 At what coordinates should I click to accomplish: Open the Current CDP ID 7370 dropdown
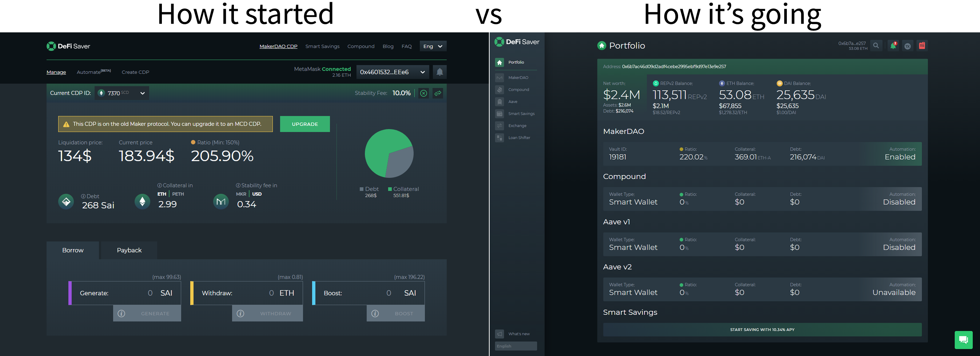(x=122, y=93)
